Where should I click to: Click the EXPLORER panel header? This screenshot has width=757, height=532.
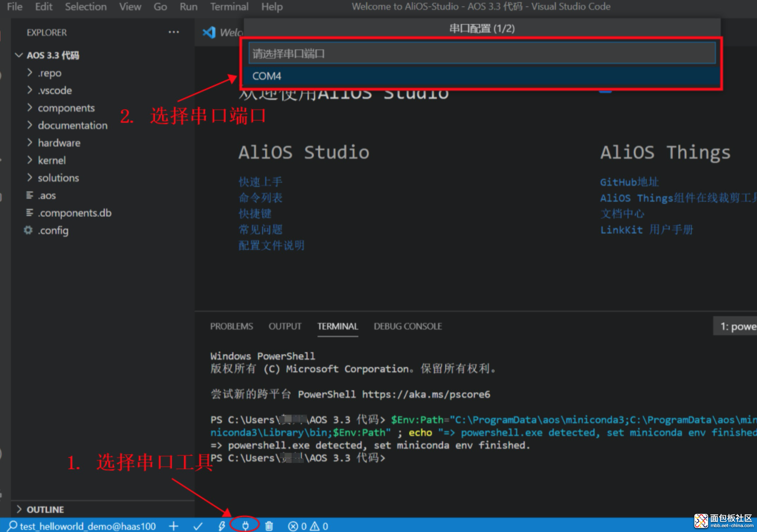point(47,32)
